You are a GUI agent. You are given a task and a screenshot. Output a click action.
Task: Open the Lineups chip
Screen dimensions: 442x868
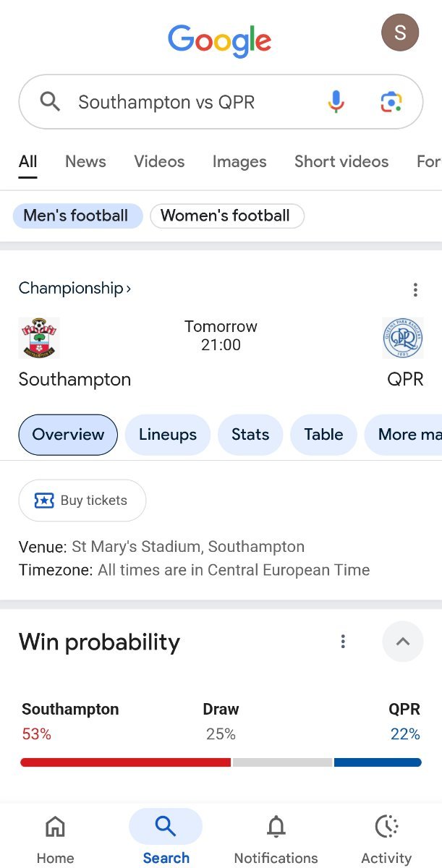click(168, 435)
